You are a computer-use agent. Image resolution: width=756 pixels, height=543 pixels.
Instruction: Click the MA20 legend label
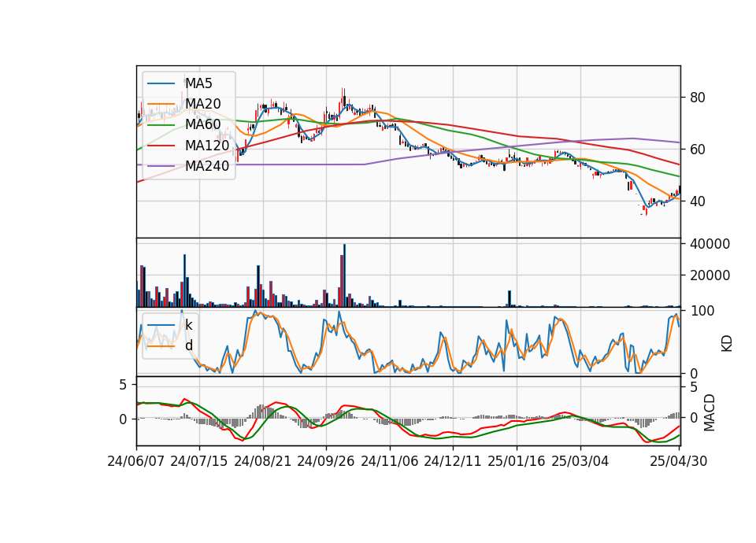(x=203, y=104)
